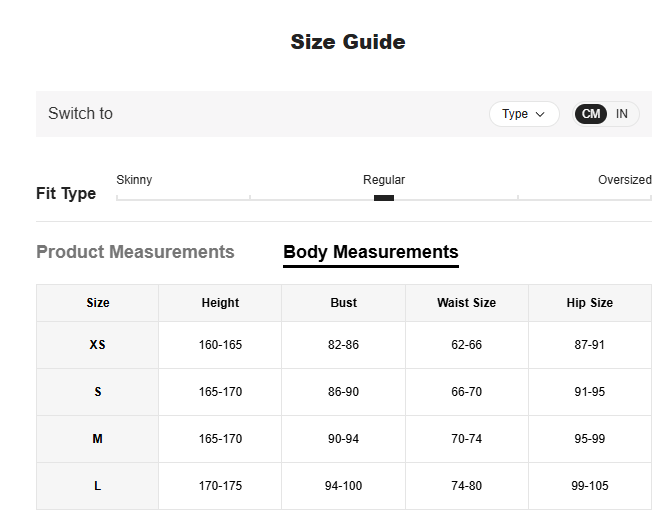Image resolution: width=666 pixels, height=522 pixels.
Task: Open the Type dropdown
Action: [523, 114]
